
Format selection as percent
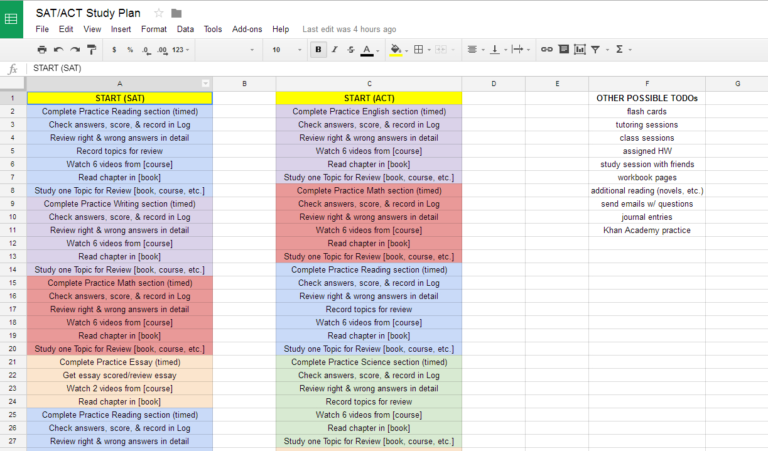click(x=130, y=49)
